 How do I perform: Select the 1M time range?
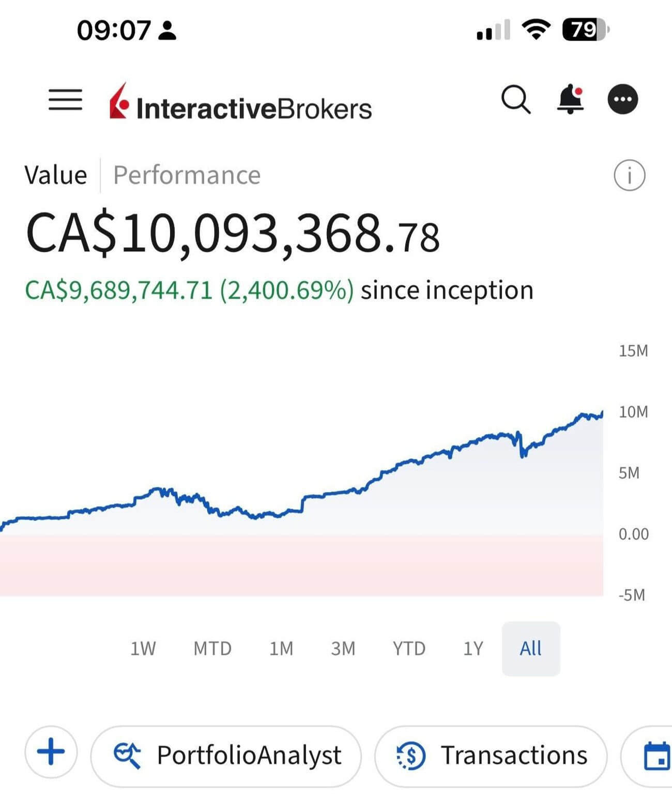click(x=281, y=648)
